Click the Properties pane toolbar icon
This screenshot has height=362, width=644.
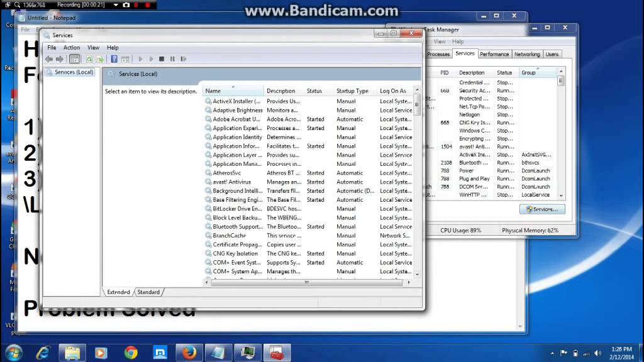coord(125,59)
